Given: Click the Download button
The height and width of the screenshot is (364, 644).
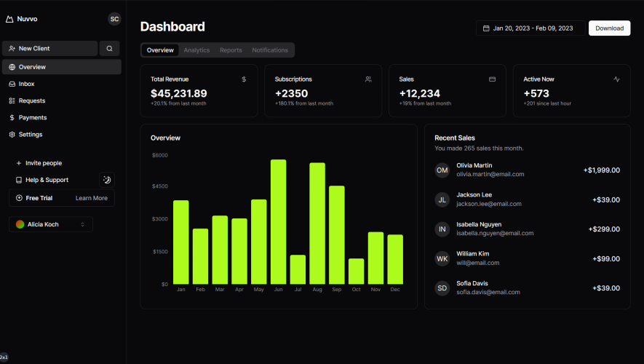Looking at the screenshot, I should [x=610, y=28].
